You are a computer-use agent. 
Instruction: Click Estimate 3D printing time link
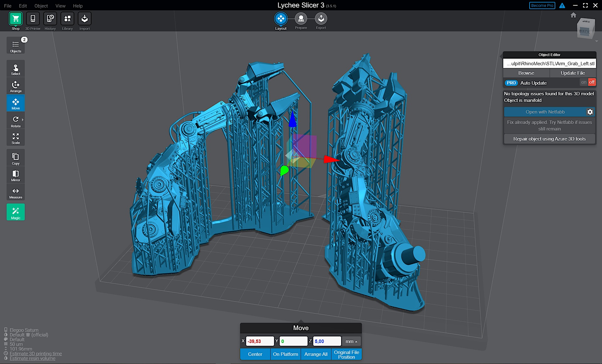pyautogui.click(x=35, y=354)
